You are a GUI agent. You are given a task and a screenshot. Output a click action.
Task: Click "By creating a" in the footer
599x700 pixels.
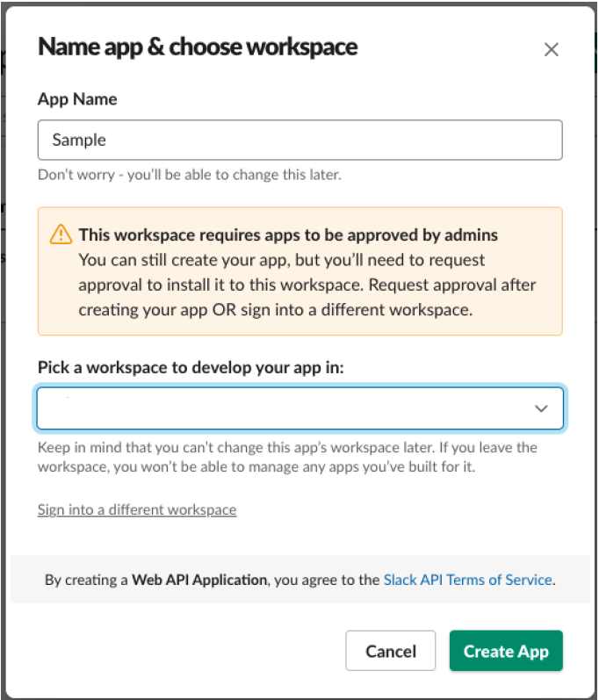point(86,580)
